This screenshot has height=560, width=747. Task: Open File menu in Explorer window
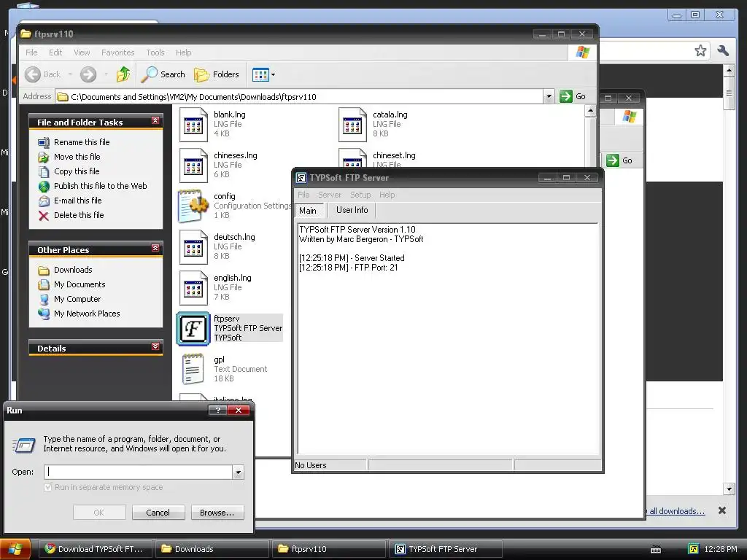tap(31, 52)
